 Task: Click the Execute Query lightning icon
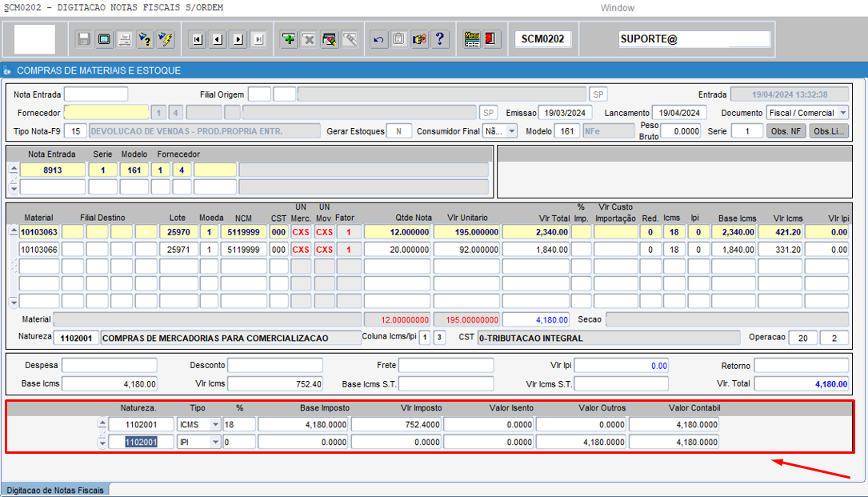click(166, 38)
